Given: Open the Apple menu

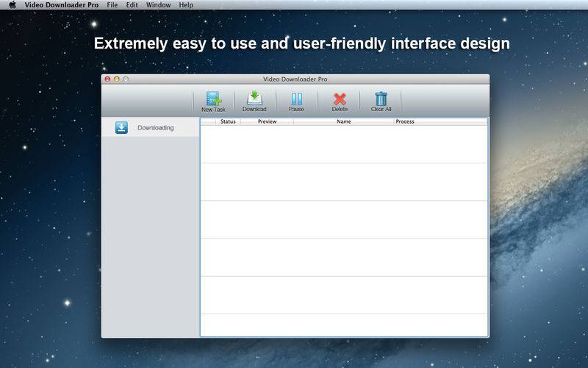Looking at the screenshot, I should [x=12, y=5].
